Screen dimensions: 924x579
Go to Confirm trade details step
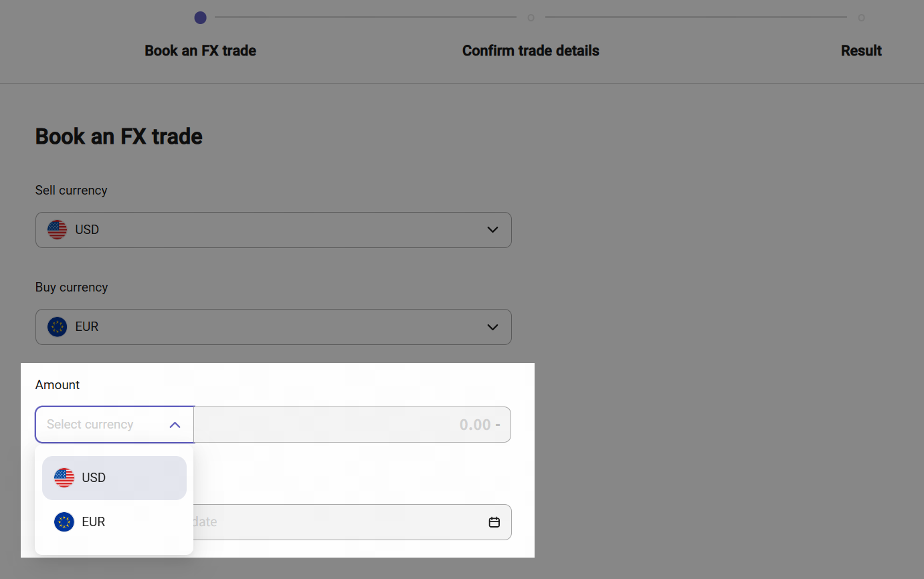tap(531, 51)
